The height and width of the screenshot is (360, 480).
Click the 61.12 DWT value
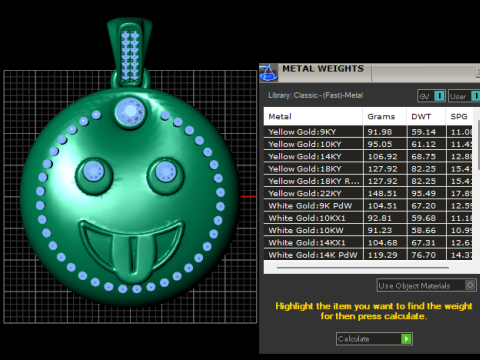tap(423, 144)
